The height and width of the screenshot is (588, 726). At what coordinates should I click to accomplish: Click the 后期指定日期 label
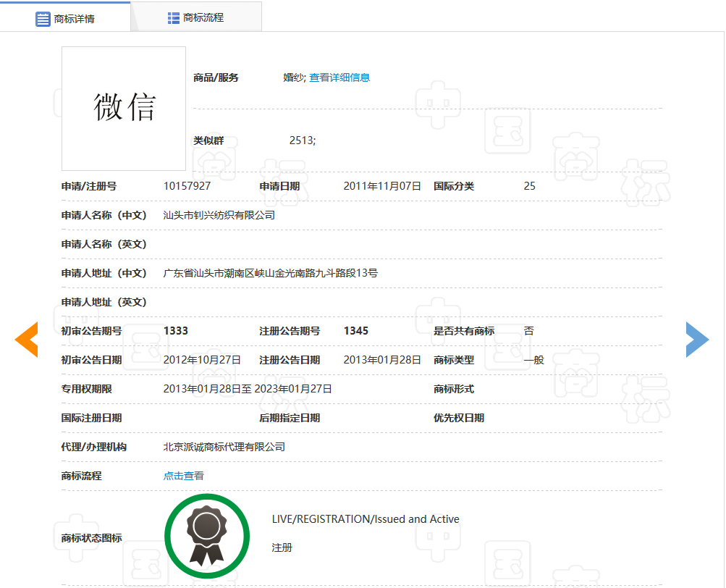pos(290,418)
